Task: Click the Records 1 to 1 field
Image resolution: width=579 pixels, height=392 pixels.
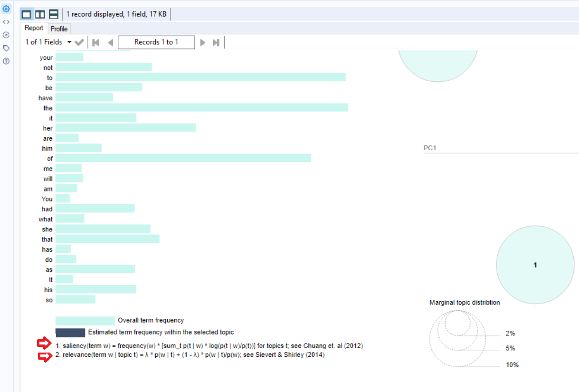Action: click(156, 42)
